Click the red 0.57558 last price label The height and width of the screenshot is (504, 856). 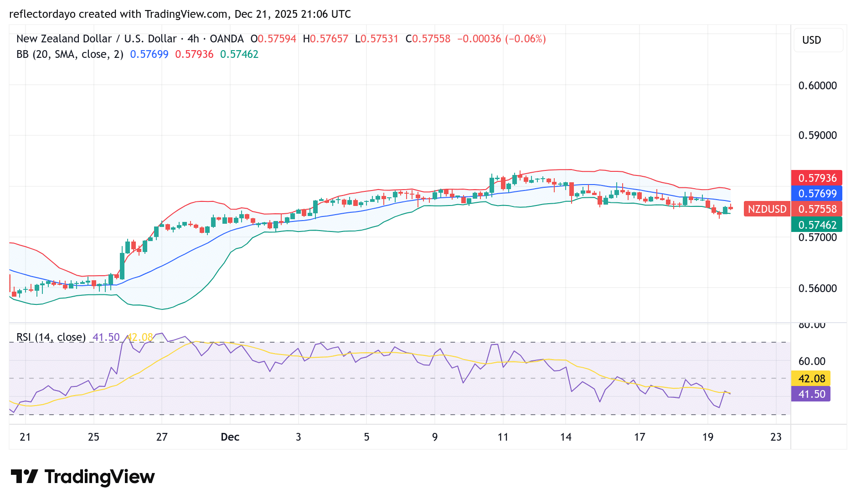click(x=817, y=209)
